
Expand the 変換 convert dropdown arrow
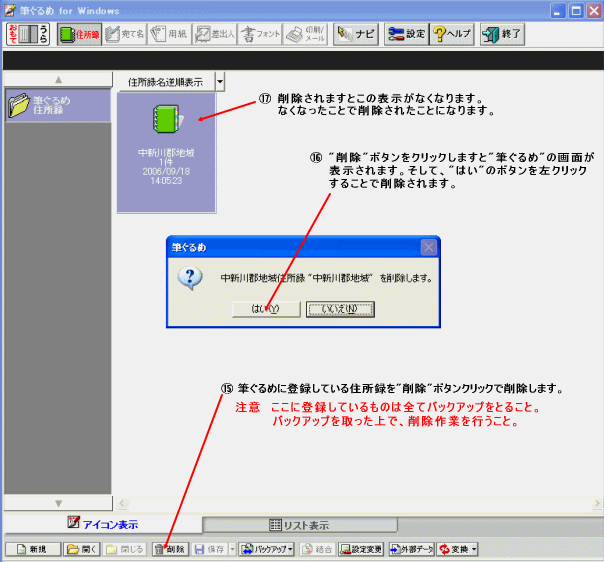pyautogui.click(x=474, y=549)
